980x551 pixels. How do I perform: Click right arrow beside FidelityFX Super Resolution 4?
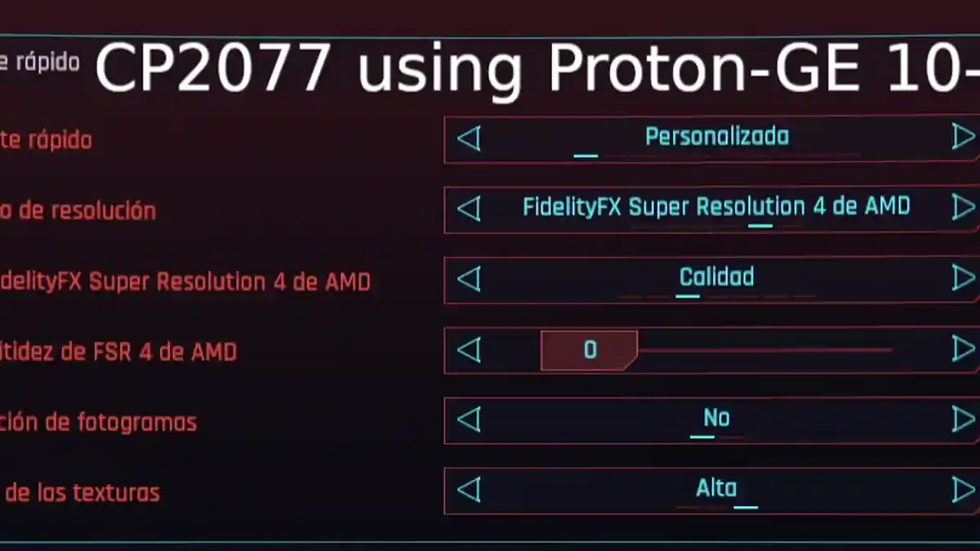pos(964,207)
